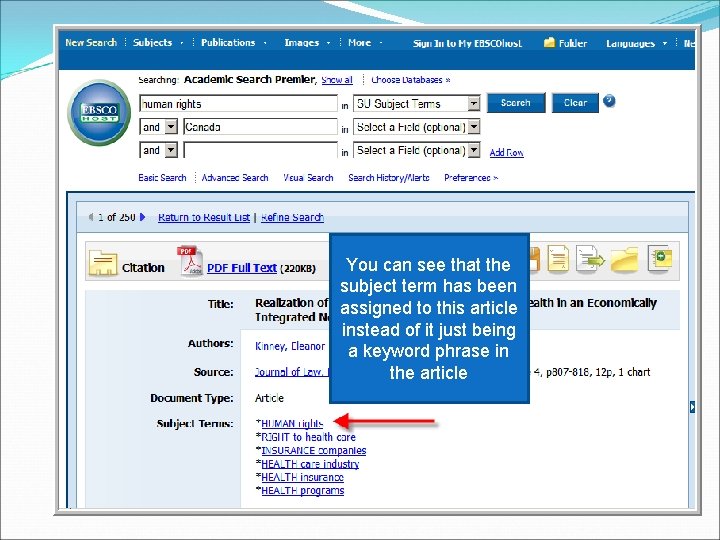Go to next result arrow
The height and width of the screenshot is (540, 720).
pos(142,217)
